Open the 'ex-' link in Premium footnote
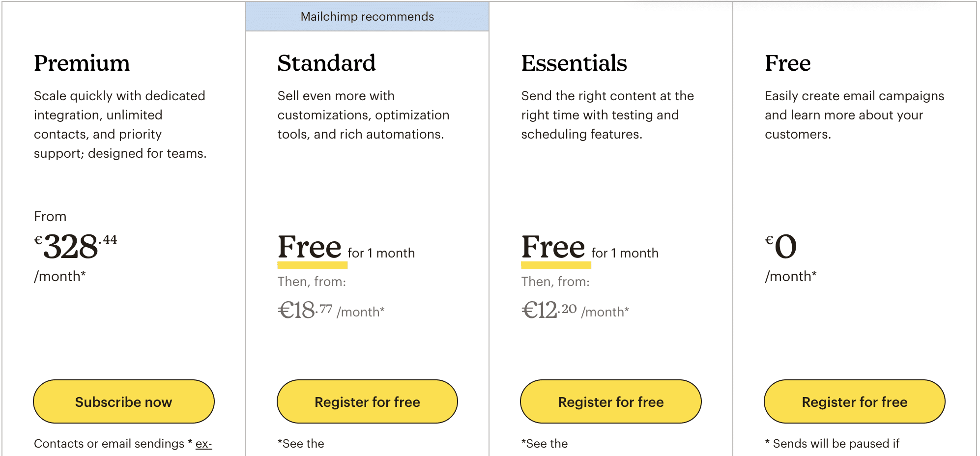 pyautogui.click(x=203, y=444)
